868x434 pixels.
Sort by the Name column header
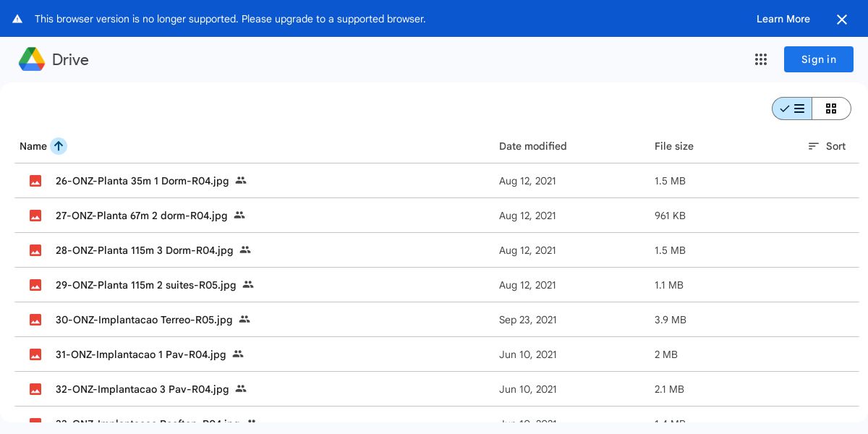33,146
